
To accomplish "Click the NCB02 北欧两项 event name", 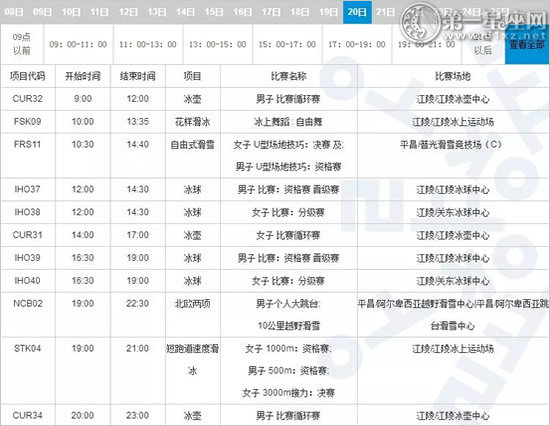I will coord(193,303).
